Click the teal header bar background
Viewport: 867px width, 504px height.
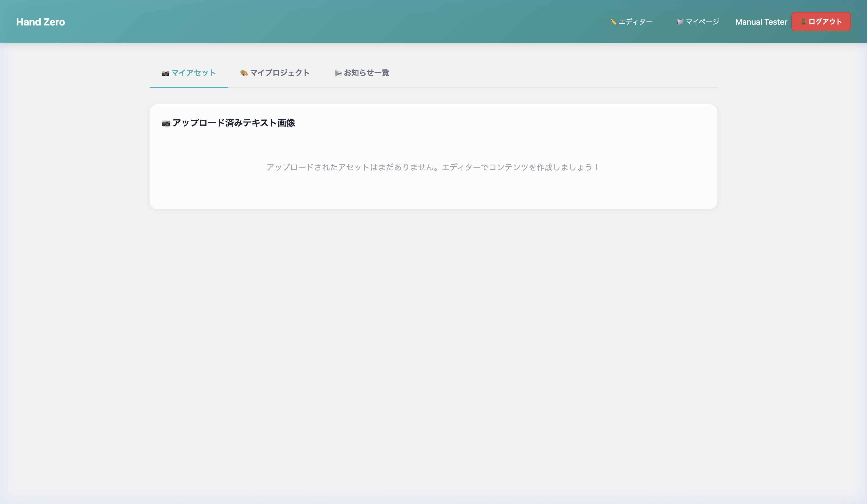[x=310, y=22]
